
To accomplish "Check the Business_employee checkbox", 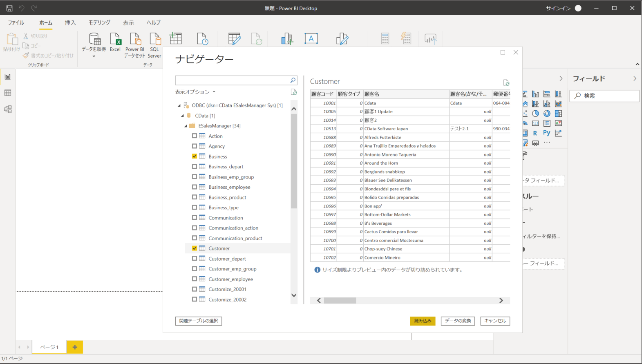I will [195, 187].
